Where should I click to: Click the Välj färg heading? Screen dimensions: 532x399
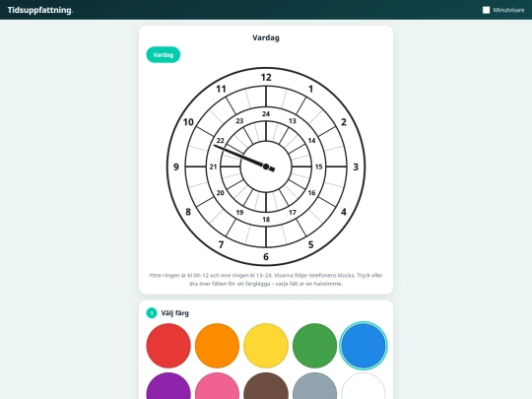[174, 313]
